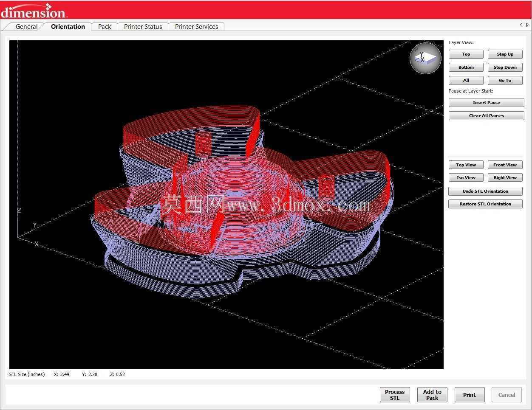This screenshot has width=532, height=410.
Task: Click the Layer View: label
Action: 461,42
